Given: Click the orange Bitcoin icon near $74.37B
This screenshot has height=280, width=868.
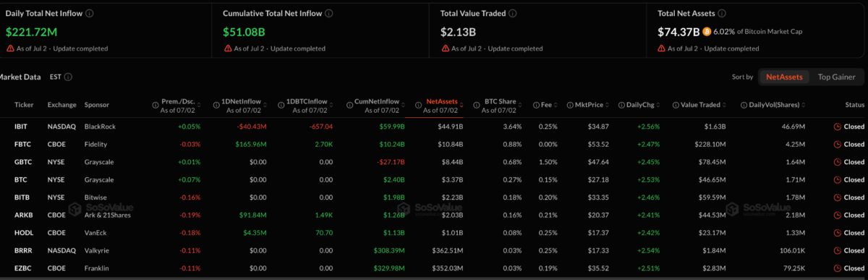Looking at the screenshot, I should pyautogui.click(x=707, y=31).
